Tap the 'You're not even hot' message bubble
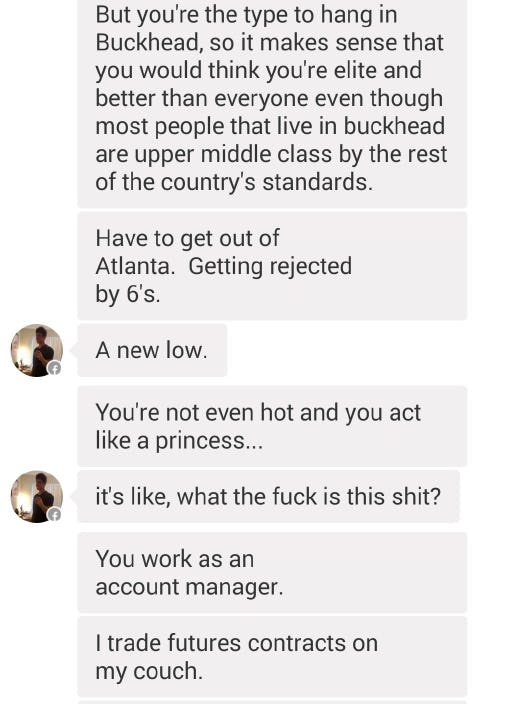The image size is (525, 704). [x=272, y=426]
